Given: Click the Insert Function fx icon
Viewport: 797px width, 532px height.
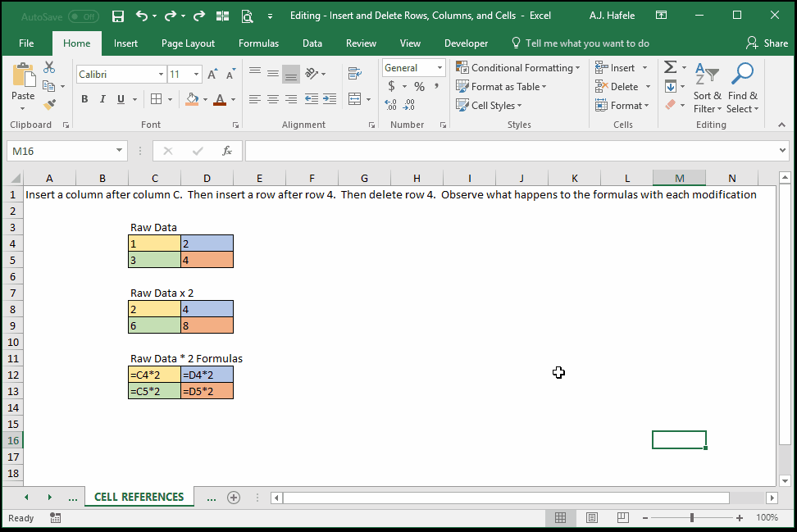Looking at the screenshot, I should pos(226,151).
